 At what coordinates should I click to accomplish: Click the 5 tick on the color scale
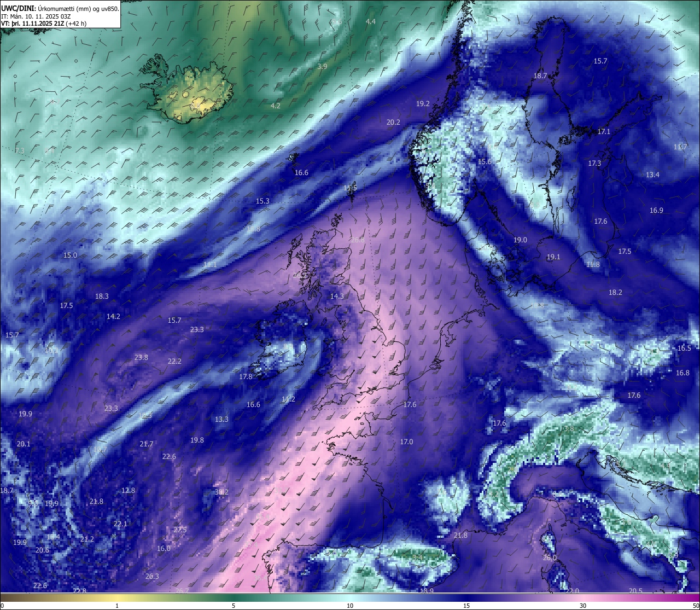click(234, 606)
